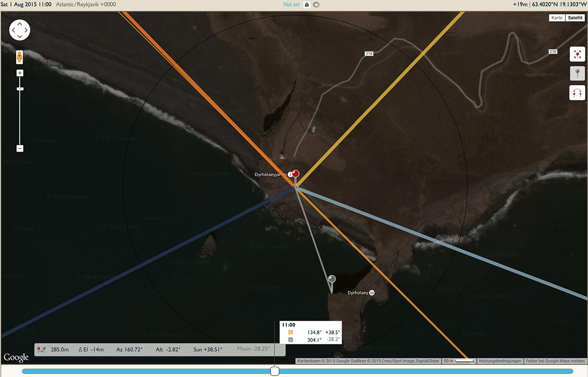This screenshot has width=588, height=377.
Task: Click the map zoom slider handle
Action: 20,89
